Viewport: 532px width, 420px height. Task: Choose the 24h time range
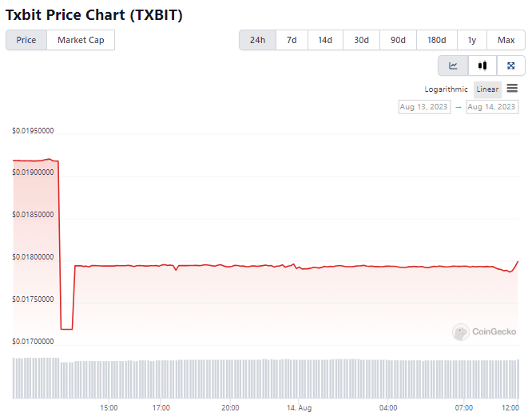point(257,40)
